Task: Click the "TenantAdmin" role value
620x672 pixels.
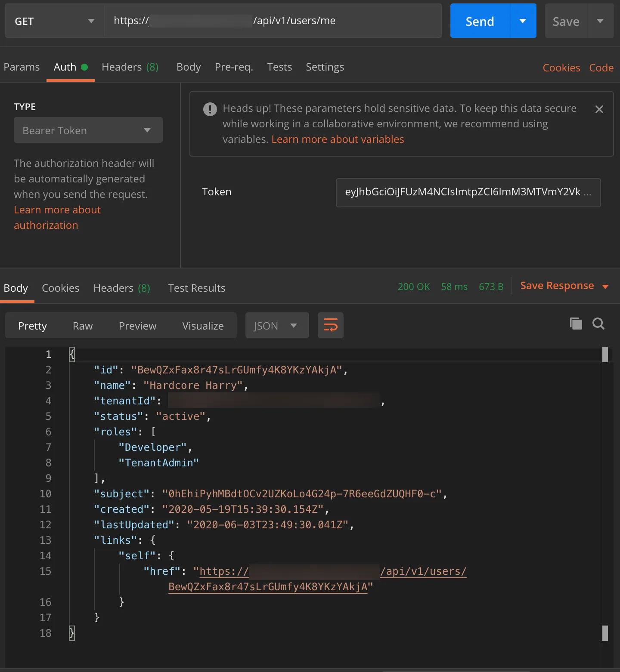Action: [159, 463]
